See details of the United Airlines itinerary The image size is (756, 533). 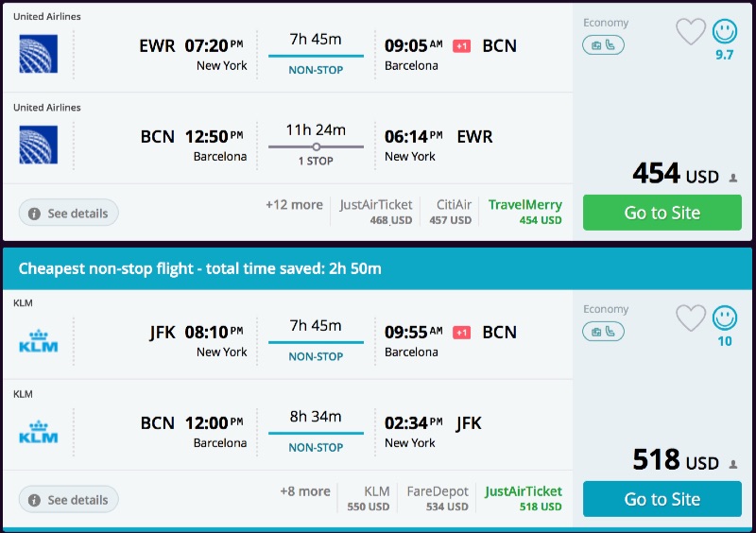[69, 214]
